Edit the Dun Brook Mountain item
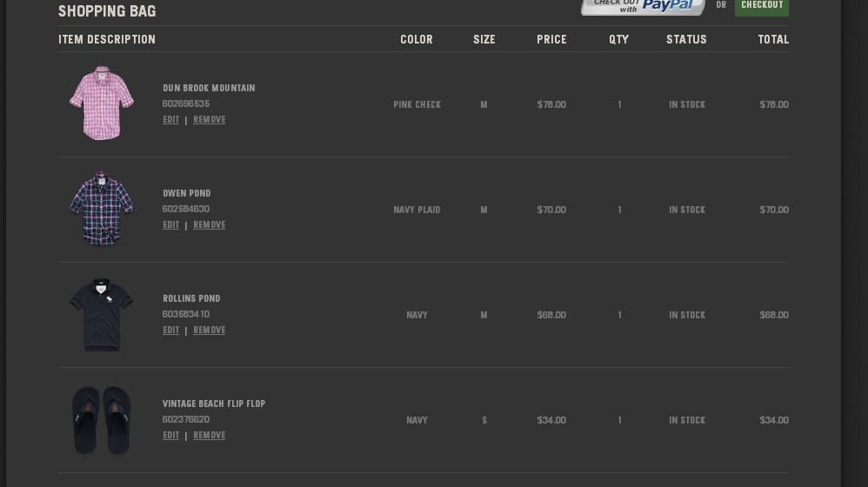This screenshot has height=487, width=868. coord(170,120)
